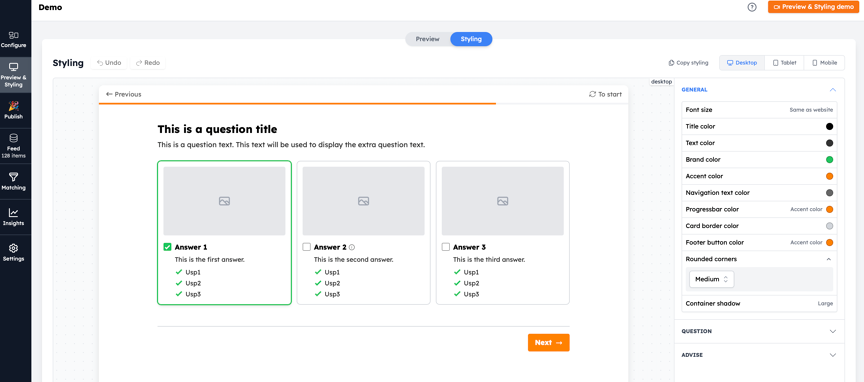Screen dimensions: 864x382
Task: Select the Styling tab
Action: pos(471,39)
